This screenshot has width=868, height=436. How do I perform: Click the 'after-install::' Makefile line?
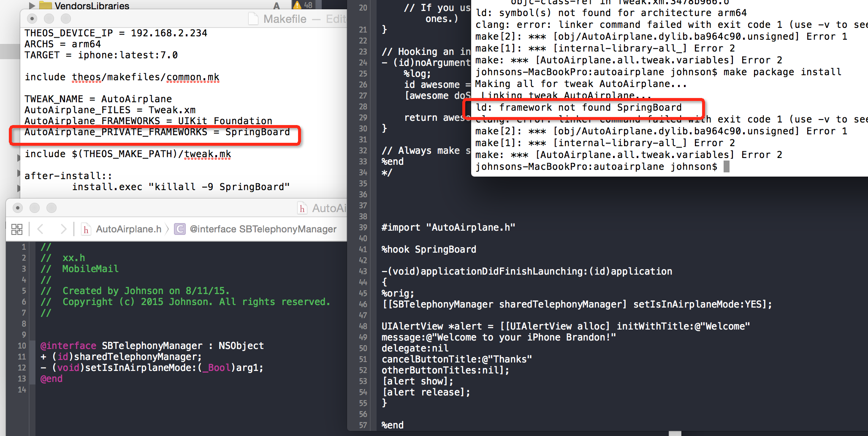pyautogui.click(x=68, y=176)
